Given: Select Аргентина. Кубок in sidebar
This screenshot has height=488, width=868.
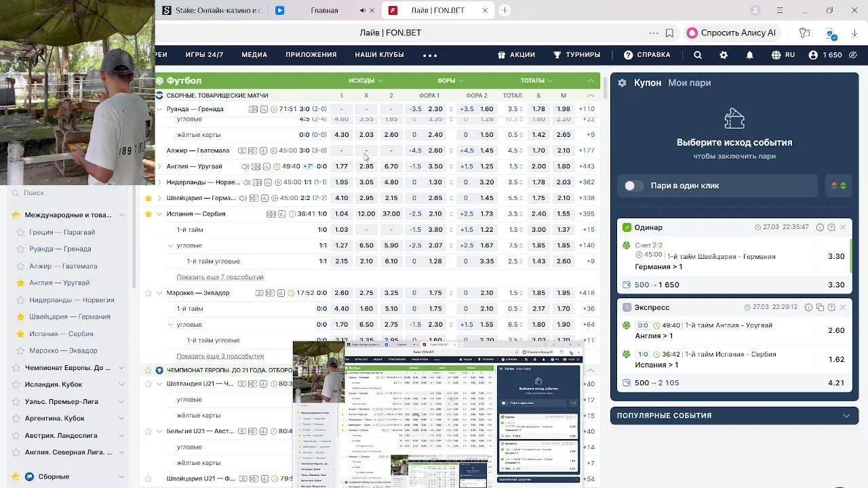Looking at the screenshot, I should pyautogui.click(x=55, y=419).
